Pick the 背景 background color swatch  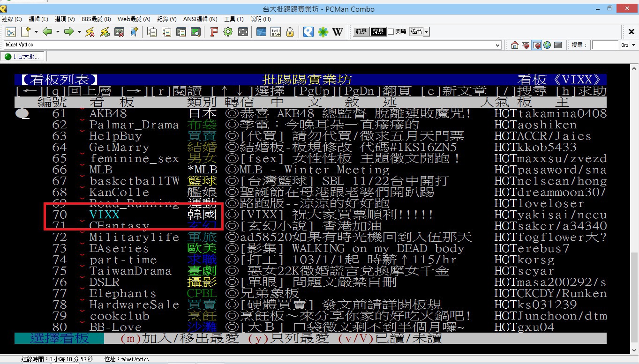pos(378,32)
